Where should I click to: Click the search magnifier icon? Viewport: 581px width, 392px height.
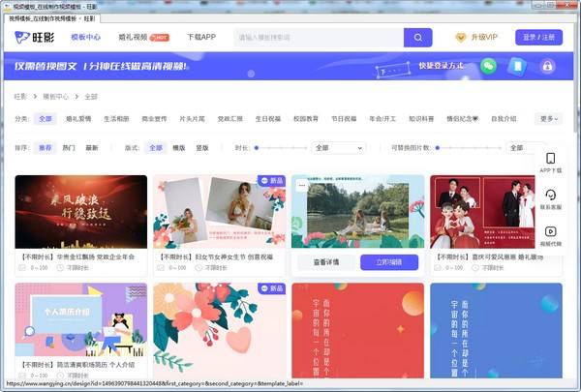[417, 38]
